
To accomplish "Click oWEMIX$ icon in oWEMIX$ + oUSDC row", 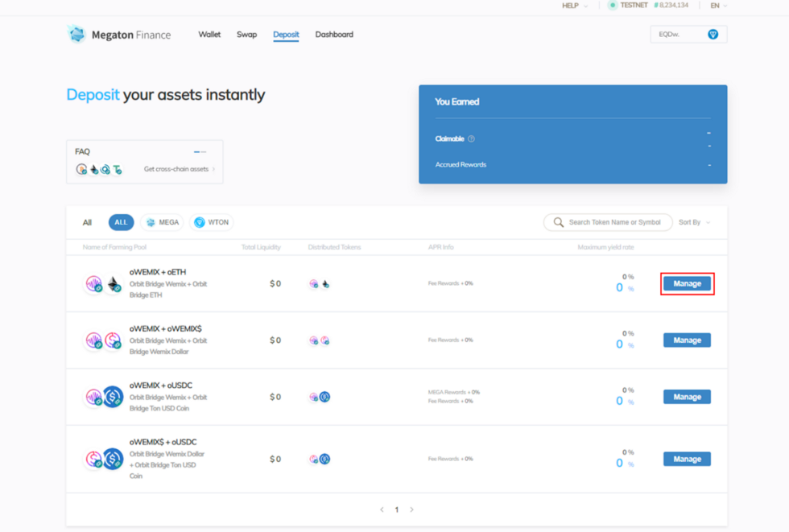I will tap(93, 459).
